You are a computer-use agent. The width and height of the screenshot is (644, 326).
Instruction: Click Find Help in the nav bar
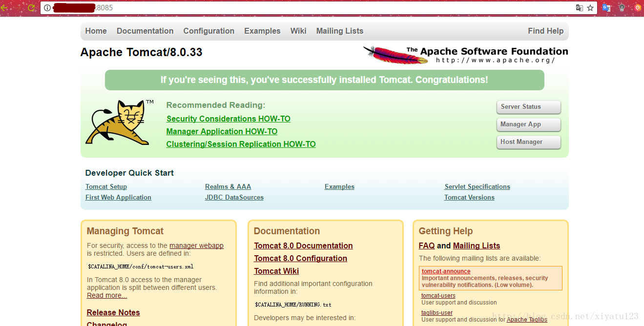[x=545, y=31]
